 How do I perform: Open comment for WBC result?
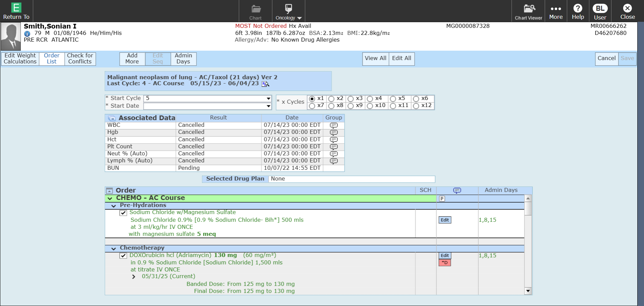[334, 125]
